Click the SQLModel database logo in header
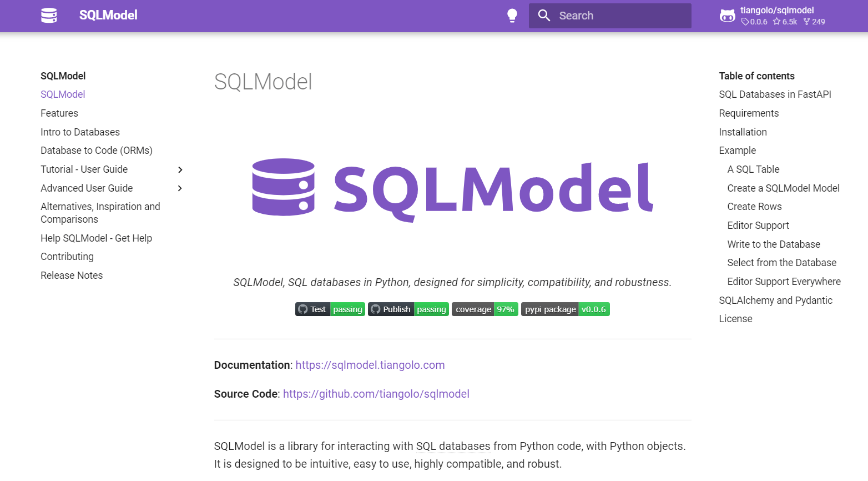This screenshot has width=868, height=481. coord(49,16)
